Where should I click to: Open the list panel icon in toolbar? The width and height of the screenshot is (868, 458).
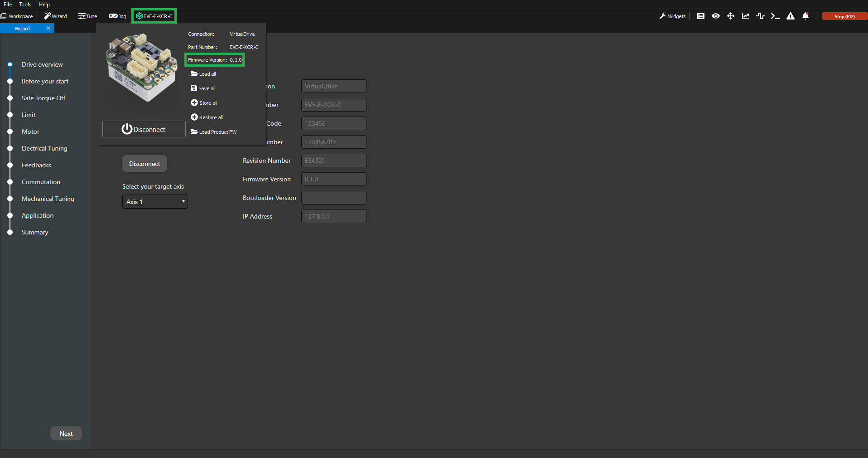coord(700,16)
